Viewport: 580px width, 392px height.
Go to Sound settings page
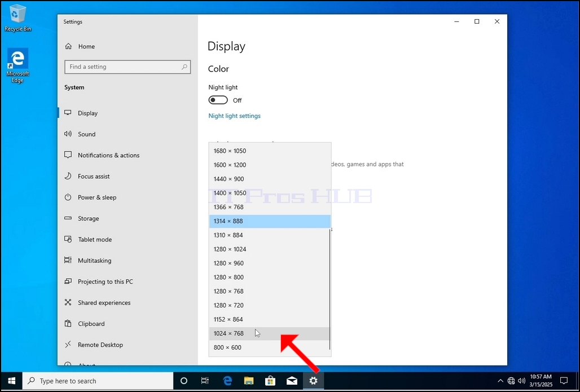(128, 134)
